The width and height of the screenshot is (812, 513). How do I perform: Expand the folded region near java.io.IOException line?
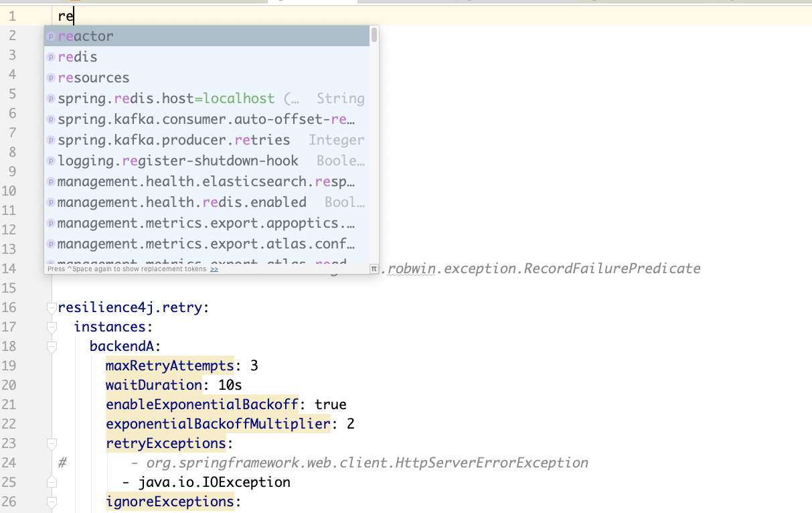point(52,482)
